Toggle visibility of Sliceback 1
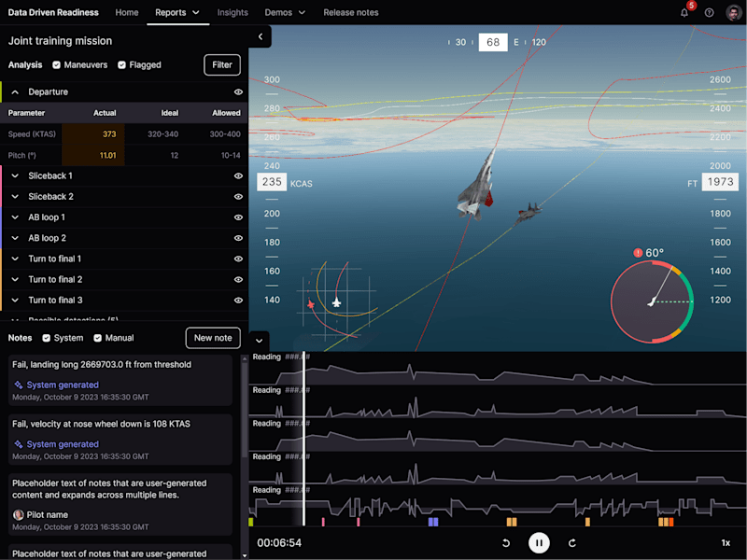The image size is (747, 560). coord(238,175)
